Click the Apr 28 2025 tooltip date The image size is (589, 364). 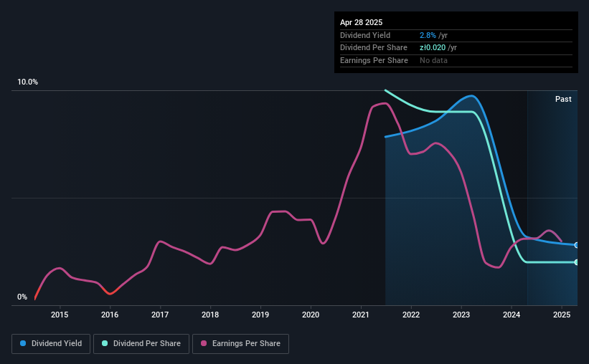tap(362, 22)
